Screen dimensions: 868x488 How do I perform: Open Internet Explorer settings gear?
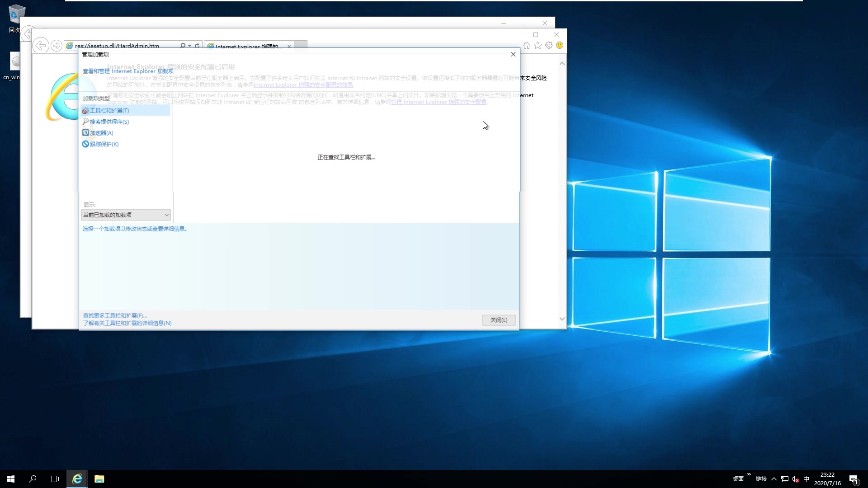(x=548, y=45)
